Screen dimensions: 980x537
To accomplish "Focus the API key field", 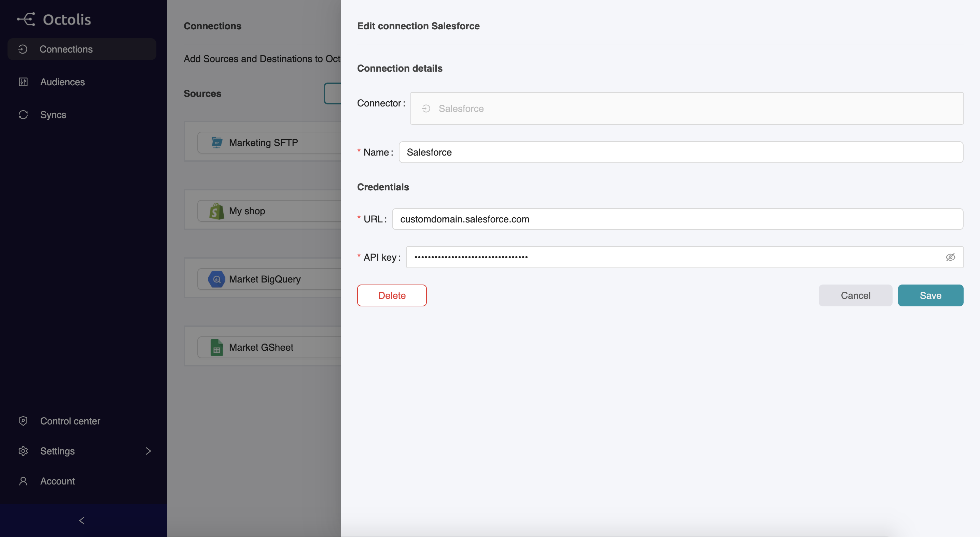I will tap(685, 257).
